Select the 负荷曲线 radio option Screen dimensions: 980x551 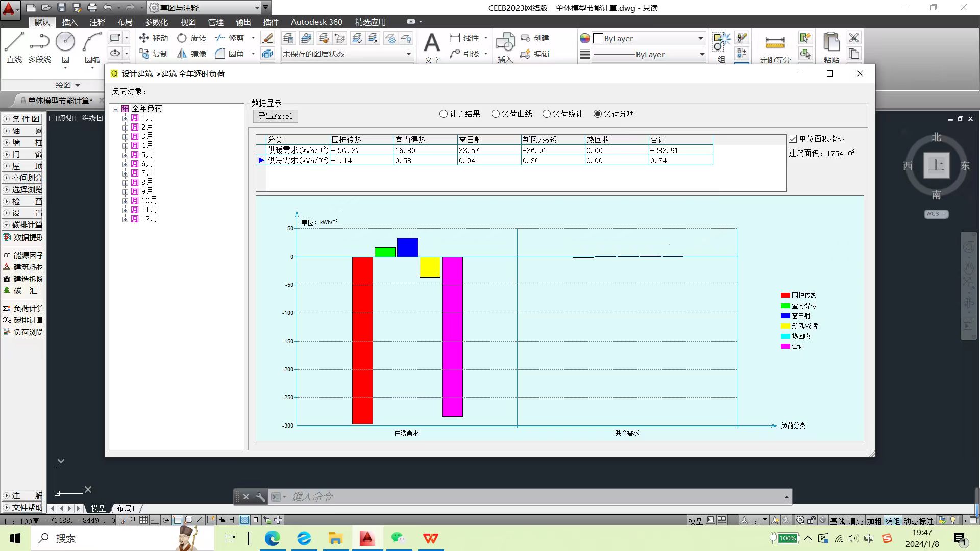coord(496,114)
